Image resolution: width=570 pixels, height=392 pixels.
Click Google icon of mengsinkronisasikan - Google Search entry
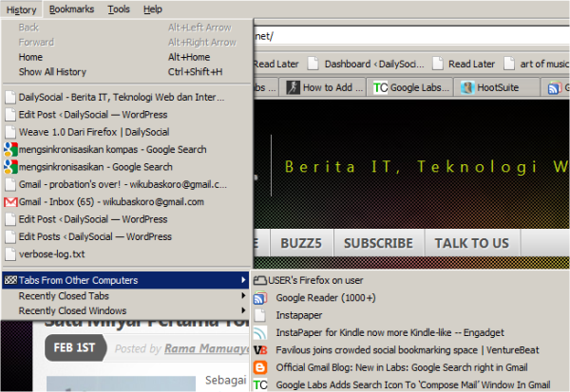point(10,167)
